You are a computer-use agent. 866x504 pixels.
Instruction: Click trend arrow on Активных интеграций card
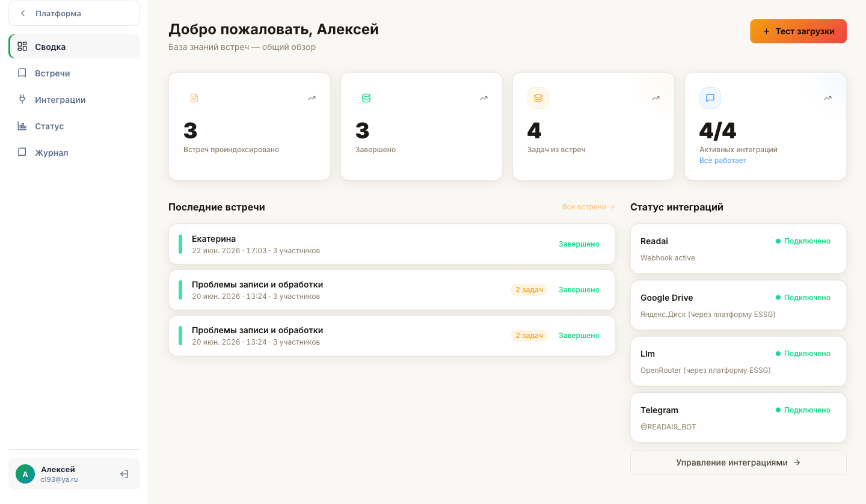[828, 98]
